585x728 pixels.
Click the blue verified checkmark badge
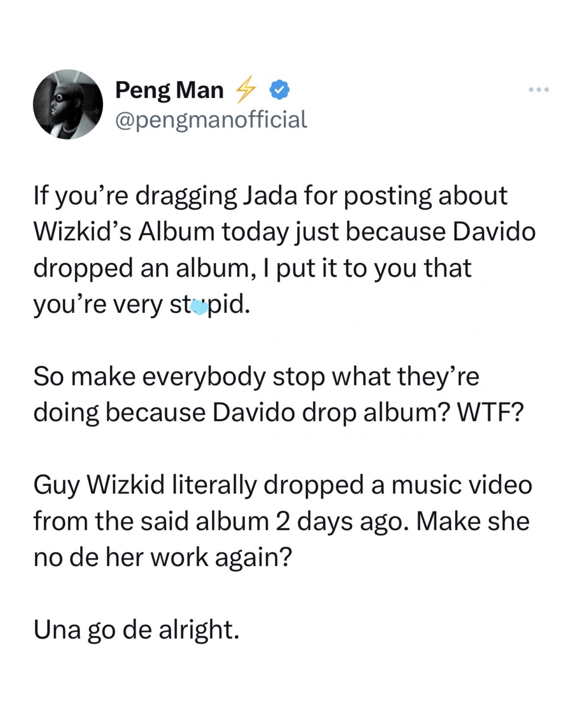point(279,90)
